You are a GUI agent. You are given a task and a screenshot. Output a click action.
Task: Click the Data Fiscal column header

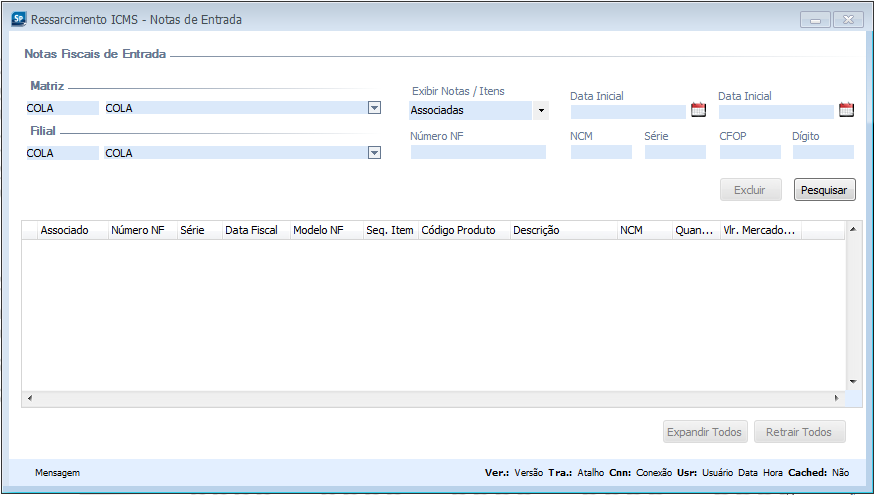251,230
